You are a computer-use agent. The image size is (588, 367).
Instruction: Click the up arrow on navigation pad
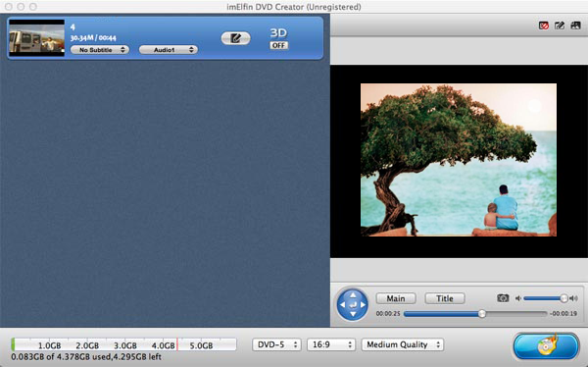point(353,295)
